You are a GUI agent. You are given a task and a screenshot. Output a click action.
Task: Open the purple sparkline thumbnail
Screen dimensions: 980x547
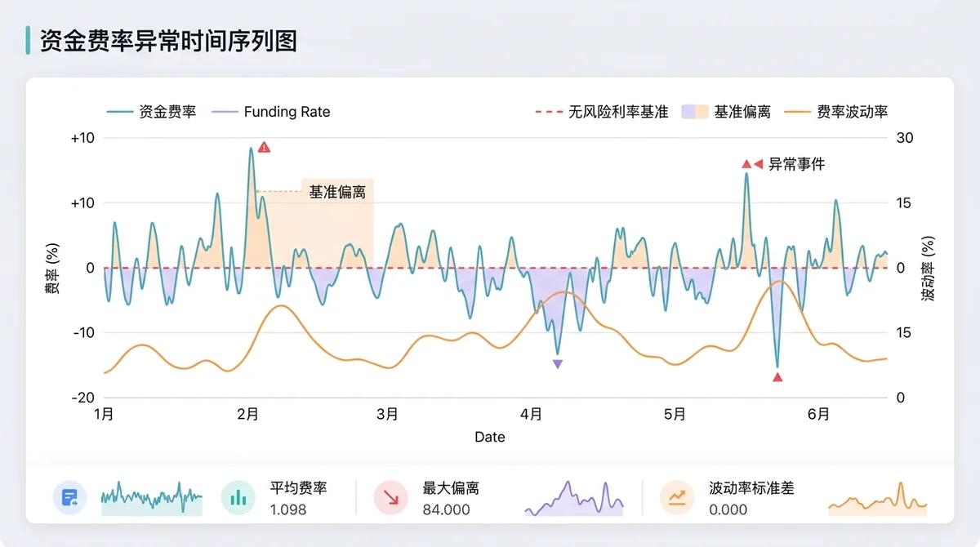(x=574, y=497)
